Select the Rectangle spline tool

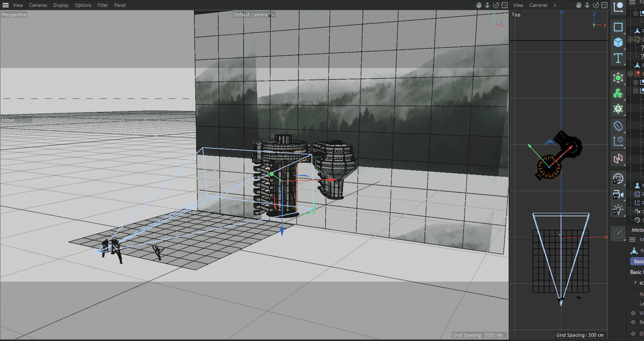pyautogui.click(x=618, y=27)
